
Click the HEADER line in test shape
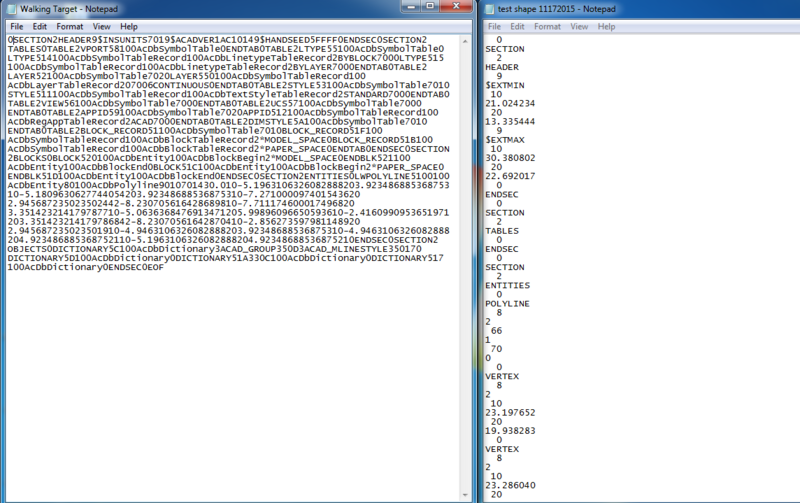502,67
